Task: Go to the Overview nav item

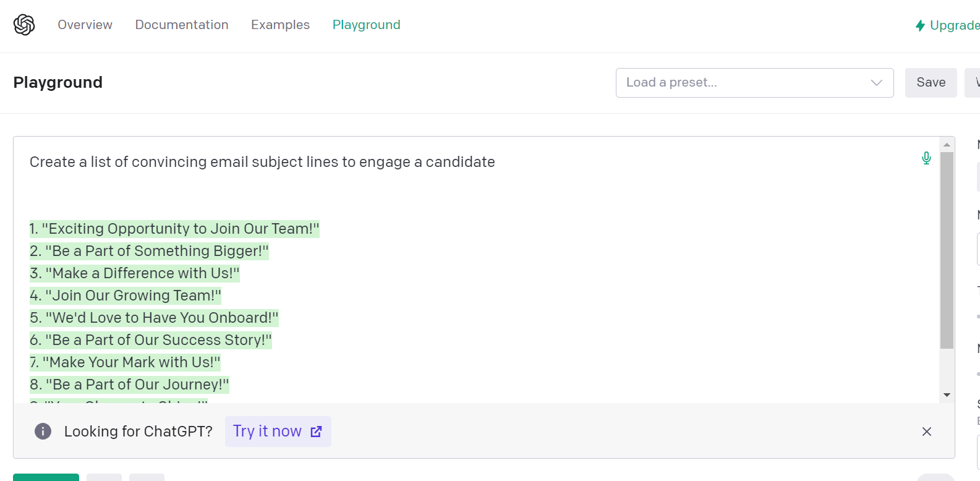Action: pyautogui.click(x=85, y=25)
